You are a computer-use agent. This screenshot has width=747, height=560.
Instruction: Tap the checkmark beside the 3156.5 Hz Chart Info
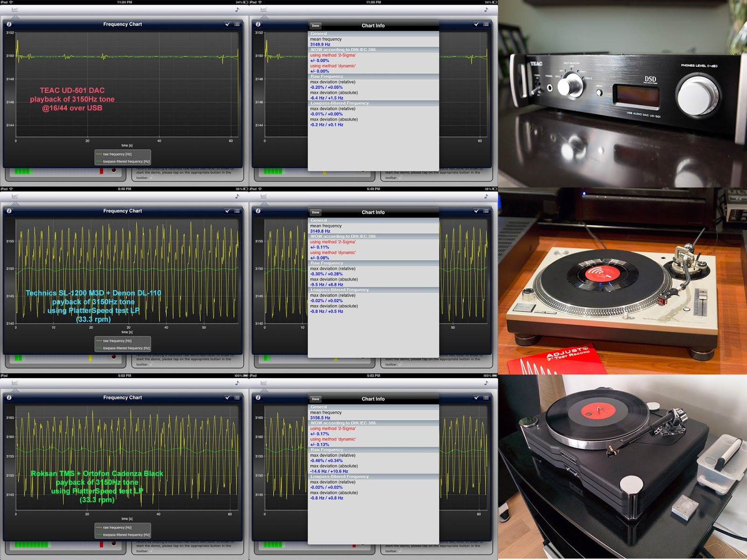(476, 398)
